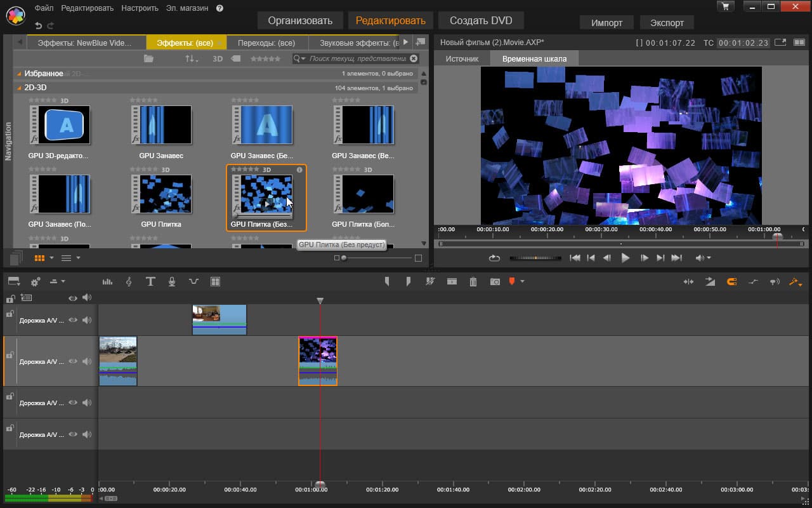812x508 pixels.
Task: Click the voice-over microphone icon
Action: tap(172, 281)
